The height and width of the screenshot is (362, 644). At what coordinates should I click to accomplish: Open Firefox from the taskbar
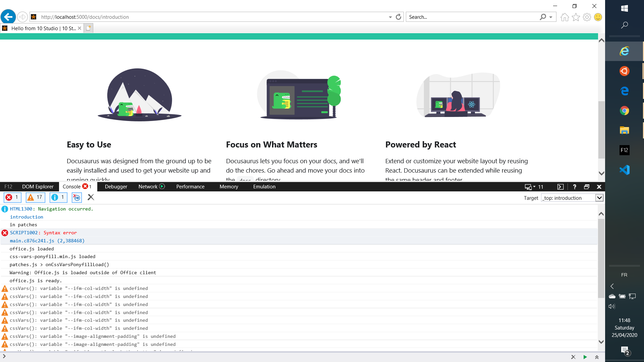click(624, 71)
